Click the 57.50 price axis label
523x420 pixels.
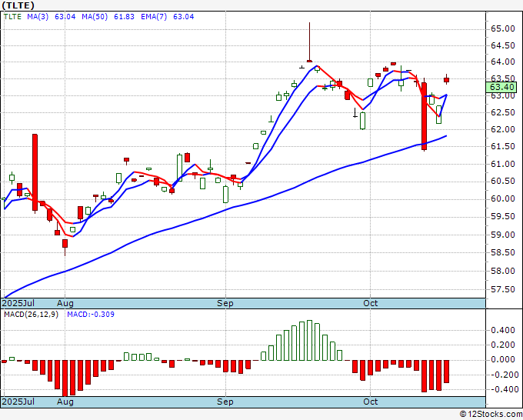[503, 290]
